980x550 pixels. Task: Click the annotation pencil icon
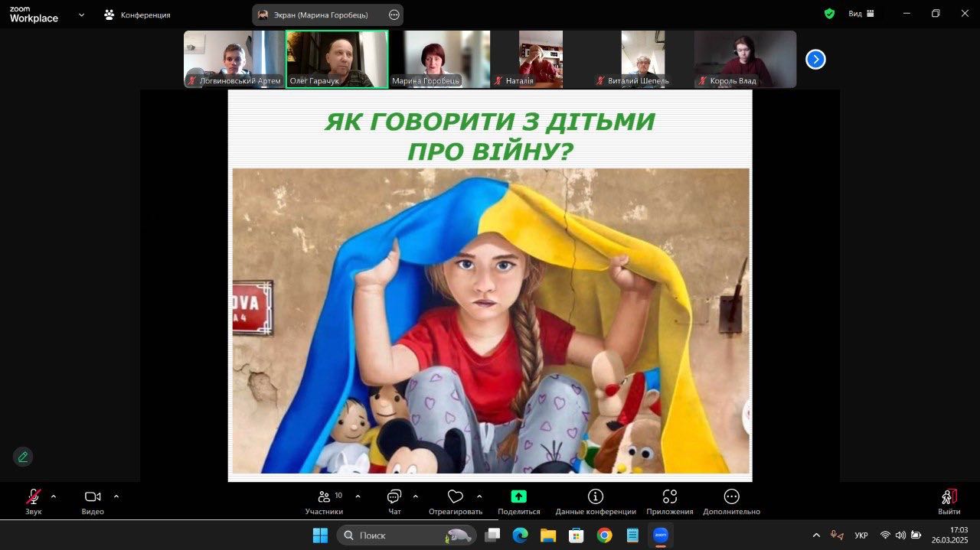coord(23,457)
